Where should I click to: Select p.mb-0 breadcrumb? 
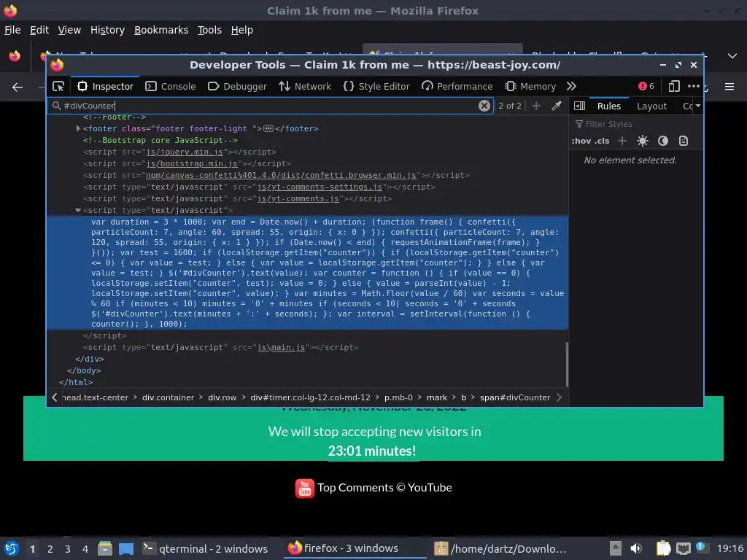pos(398,397)
